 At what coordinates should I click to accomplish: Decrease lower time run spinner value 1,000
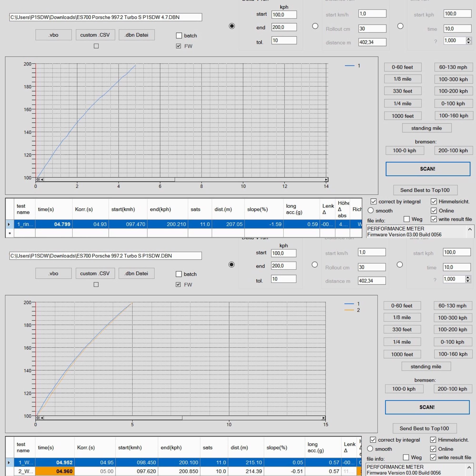(468, 281)
